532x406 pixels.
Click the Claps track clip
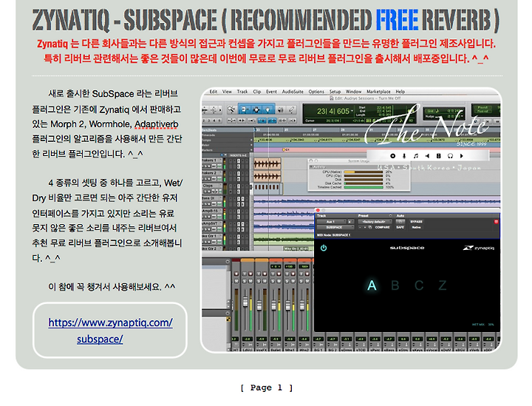(268, 187)
